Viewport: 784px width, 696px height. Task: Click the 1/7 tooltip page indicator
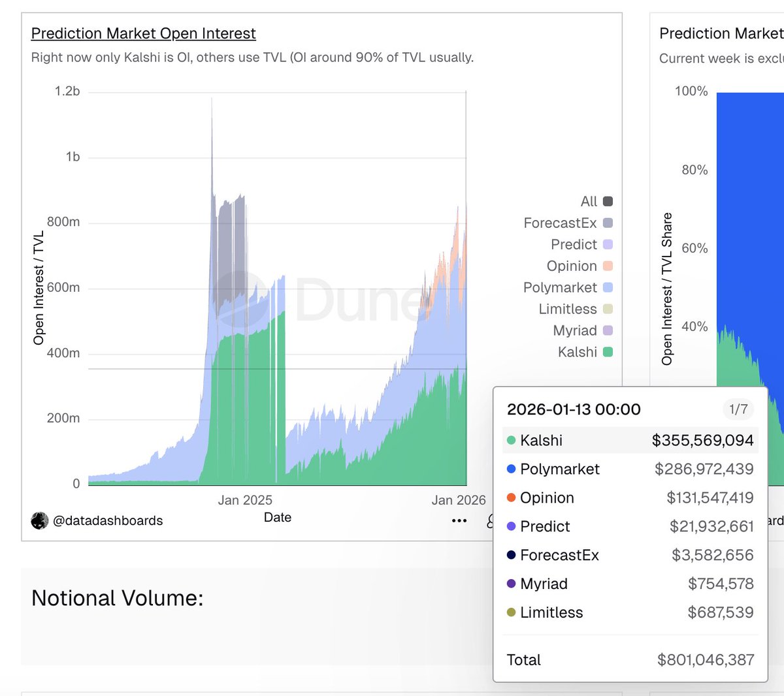coord(738,409)
